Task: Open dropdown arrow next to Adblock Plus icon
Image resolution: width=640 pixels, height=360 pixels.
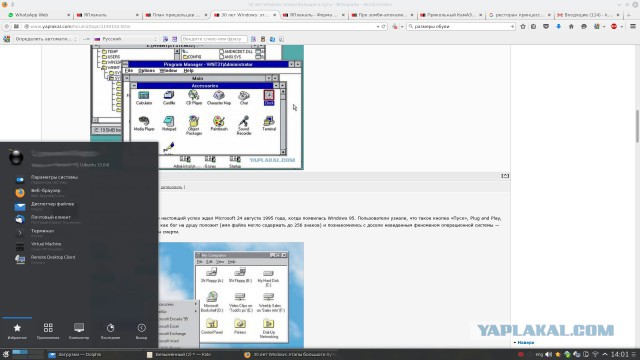Action: pyautogui.click(x=621, y=27)
